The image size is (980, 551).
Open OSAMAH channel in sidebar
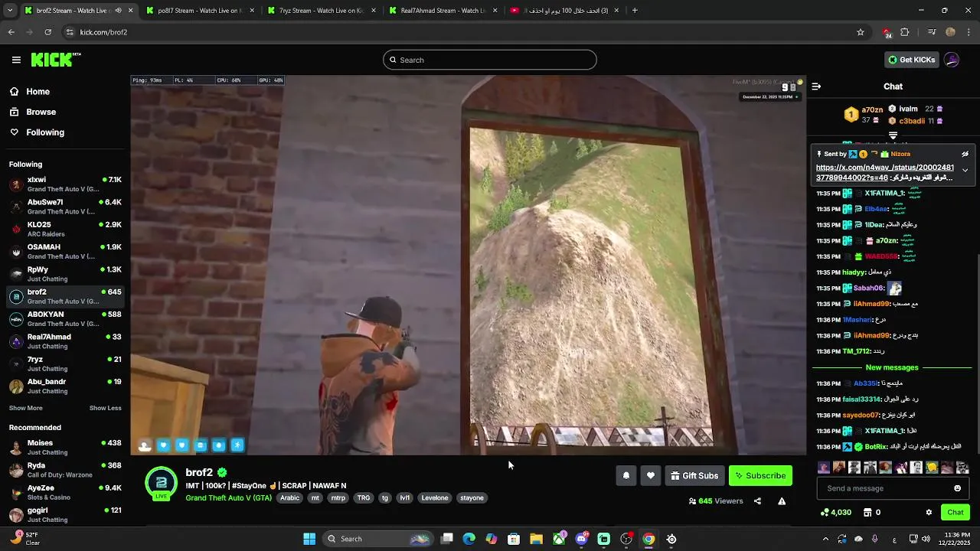65,252
